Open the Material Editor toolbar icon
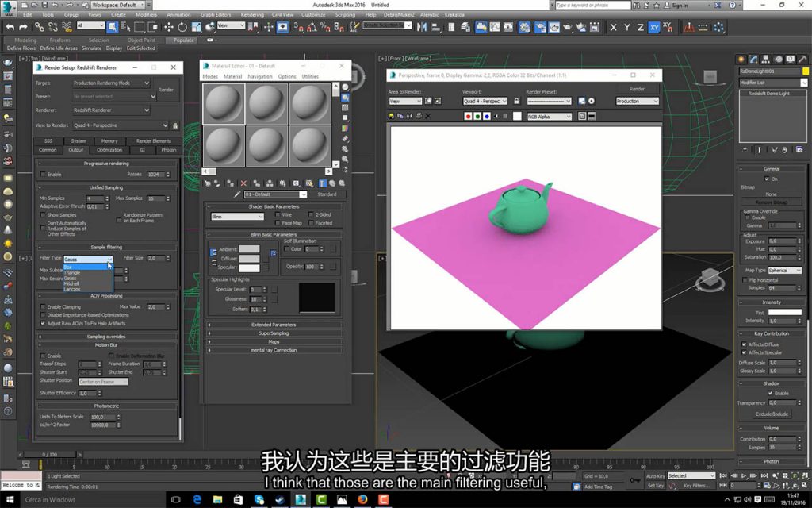The height and width of the screenshot is (508, 812). 524,27
